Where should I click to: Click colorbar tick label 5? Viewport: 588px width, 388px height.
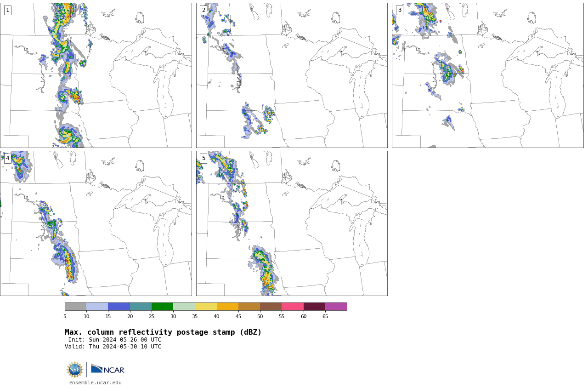[65, 316]
